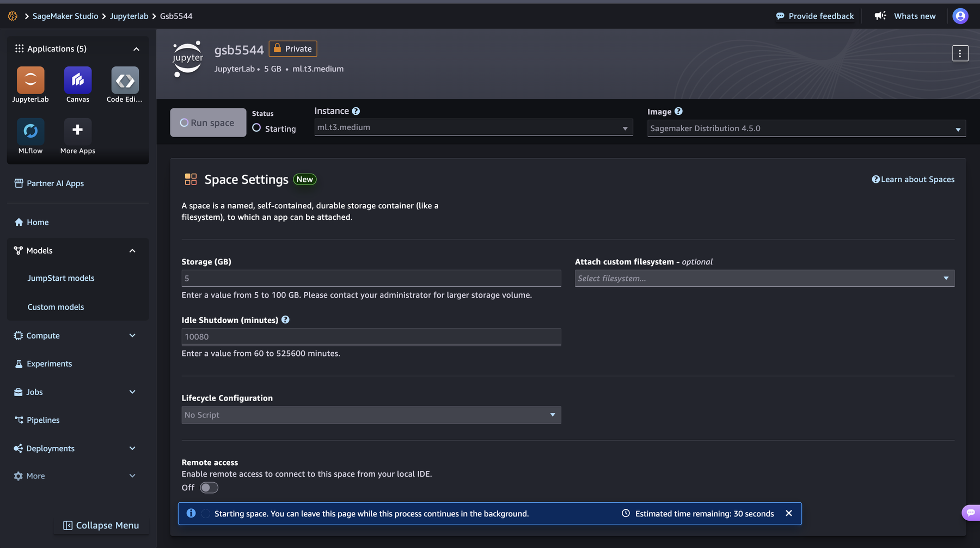Screen dimensions: 980x548
Task: Click the Private badge
Action: click(x=293, y=48)
